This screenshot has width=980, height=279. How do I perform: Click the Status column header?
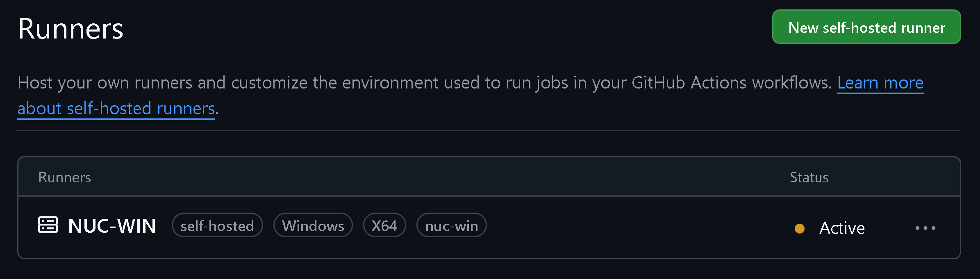click(x=809, y=177)
